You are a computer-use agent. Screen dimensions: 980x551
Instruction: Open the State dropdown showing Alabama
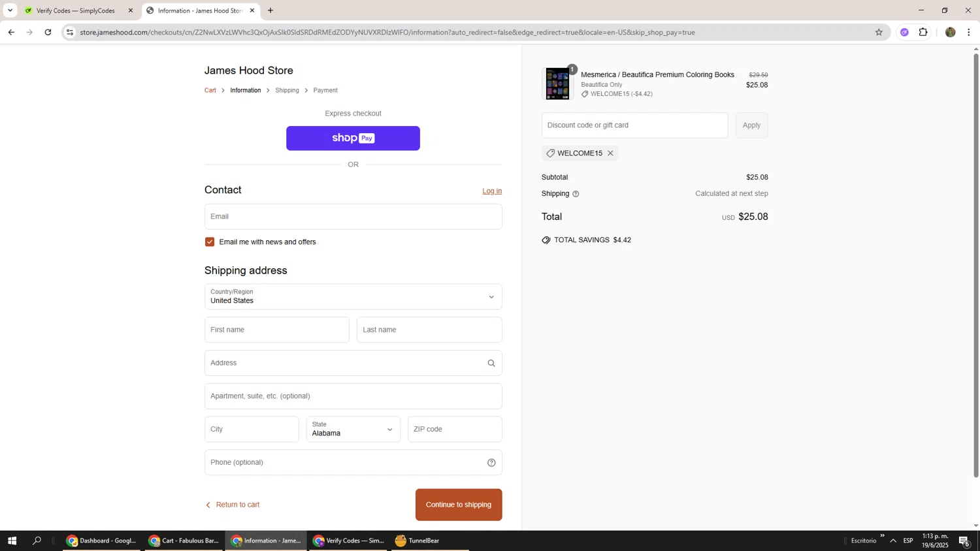click(x=353, y=430)
